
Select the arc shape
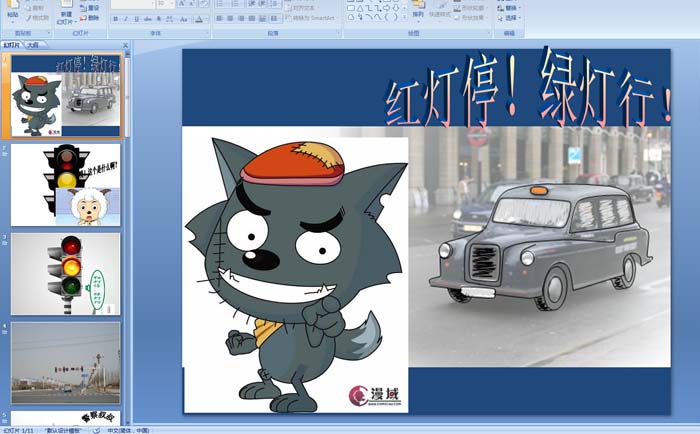point(369,17)
